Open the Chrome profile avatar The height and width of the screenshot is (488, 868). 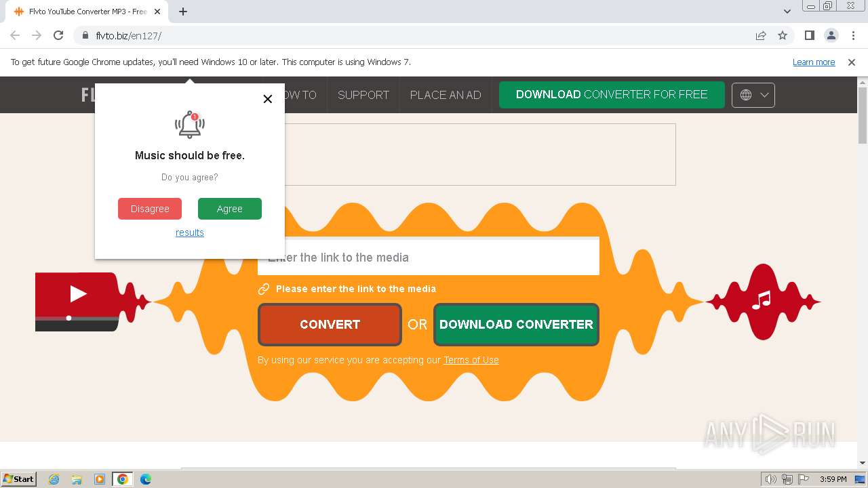point(831,35)
